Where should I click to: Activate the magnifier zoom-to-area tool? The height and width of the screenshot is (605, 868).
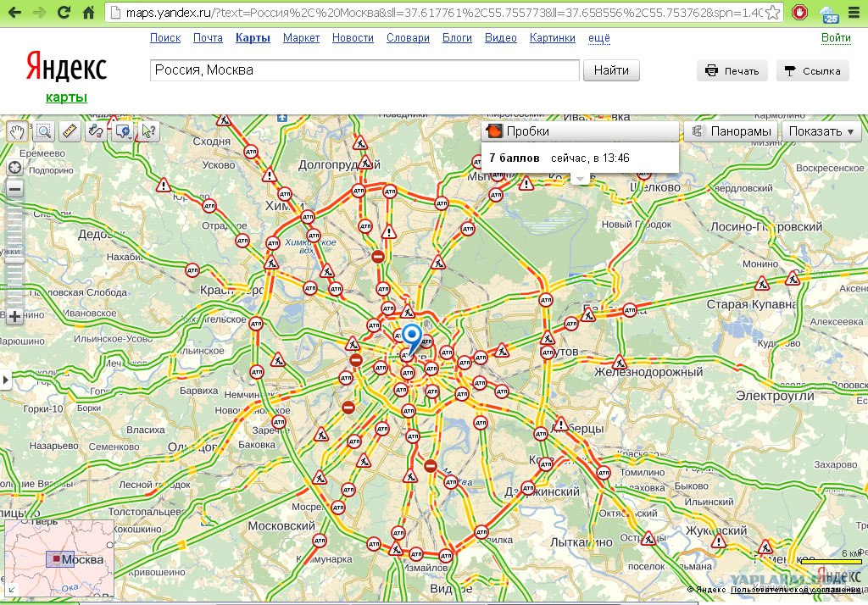(x=44, y=131)
